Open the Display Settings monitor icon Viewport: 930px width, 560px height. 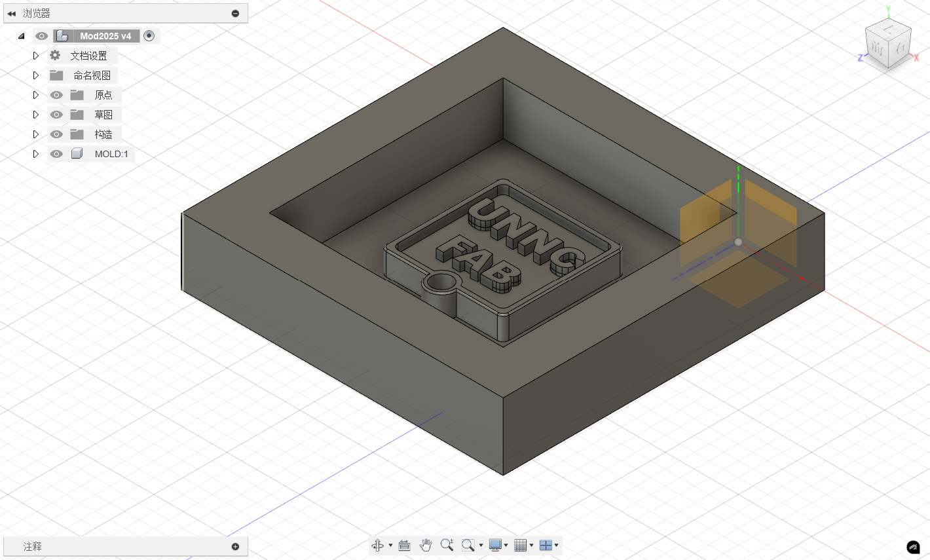point(495,545)
